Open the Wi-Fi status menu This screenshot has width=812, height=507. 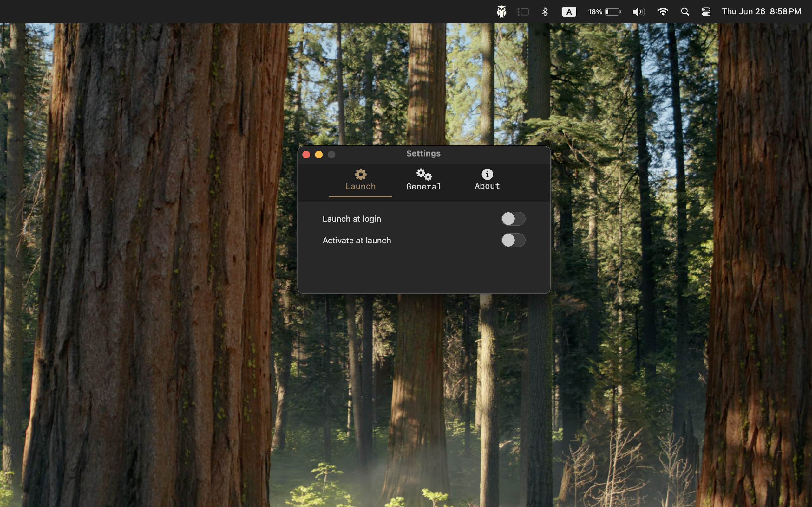coord(663,12)
